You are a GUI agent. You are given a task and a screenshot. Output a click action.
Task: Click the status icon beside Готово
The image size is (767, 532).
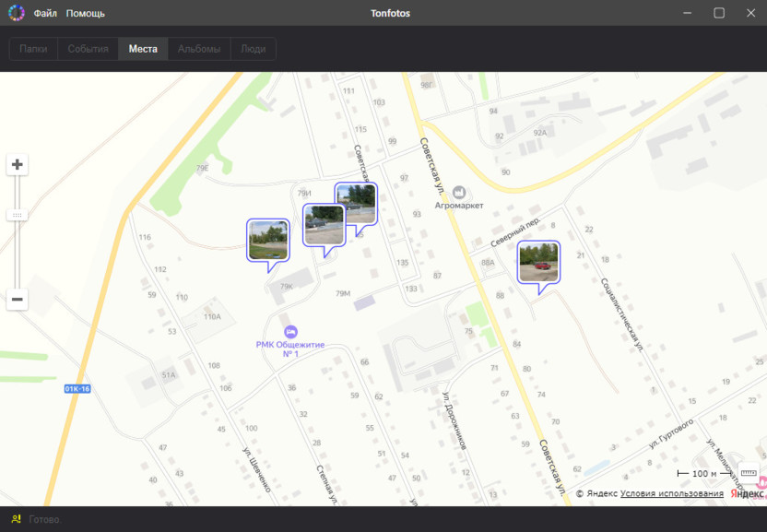(16, 519)
